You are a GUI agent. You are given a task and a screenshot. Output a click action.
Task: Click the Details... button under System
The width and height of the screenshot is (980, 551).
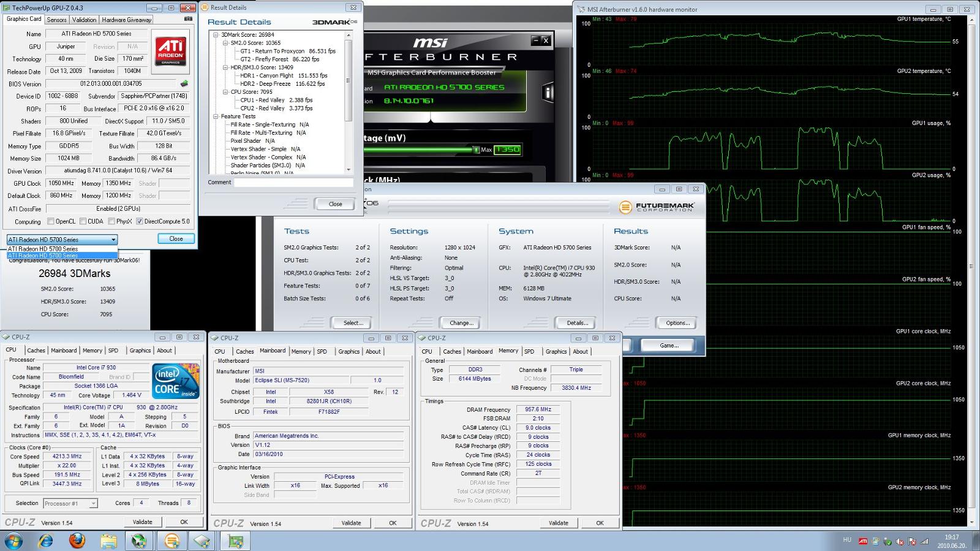(577, 323)
